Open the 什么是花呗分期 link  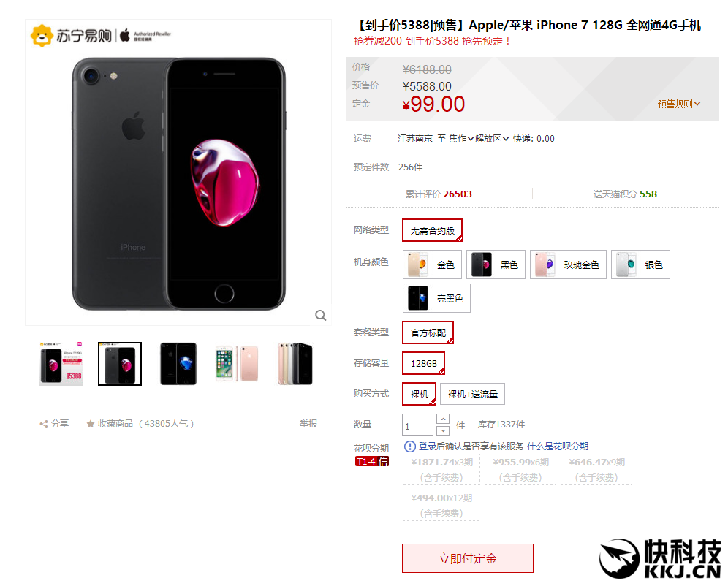(558, 446)
